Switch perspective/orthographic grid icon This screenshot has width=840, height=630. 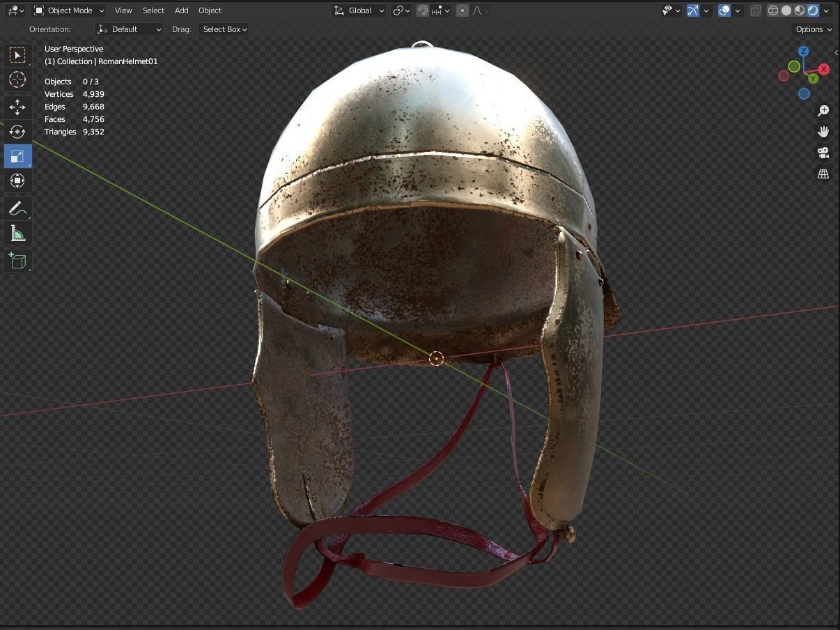point(823,174)
